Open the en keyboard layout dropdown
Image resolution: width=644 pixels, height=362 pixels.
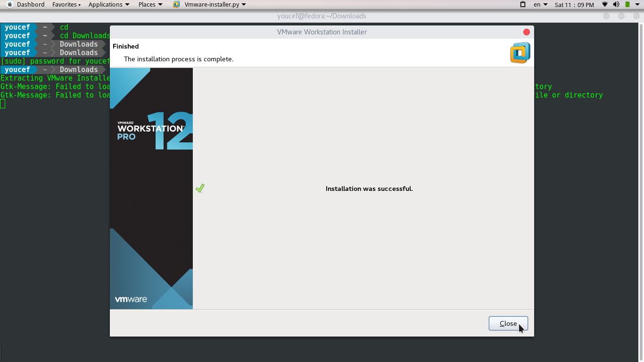tap(540, 4)
